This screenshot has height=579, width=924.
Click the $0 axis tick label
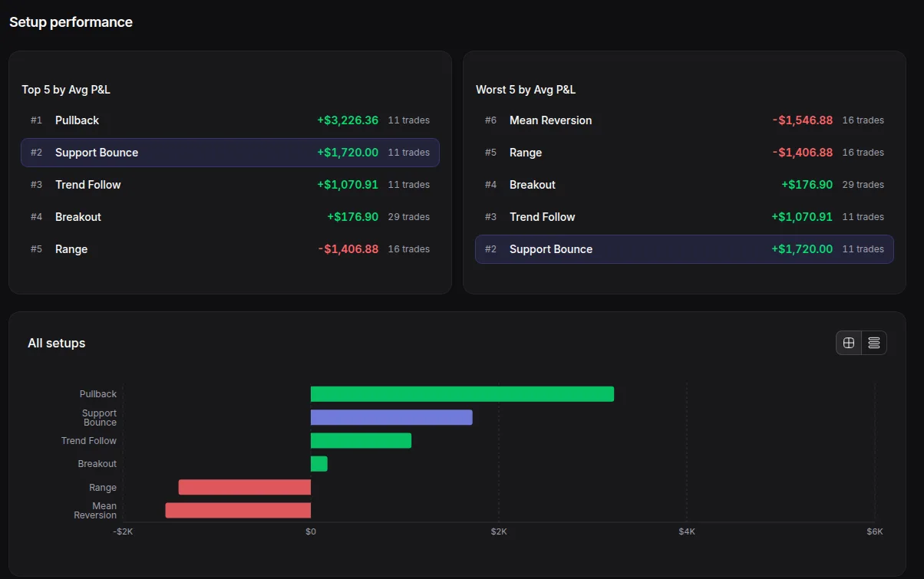(x=311, y=531)
